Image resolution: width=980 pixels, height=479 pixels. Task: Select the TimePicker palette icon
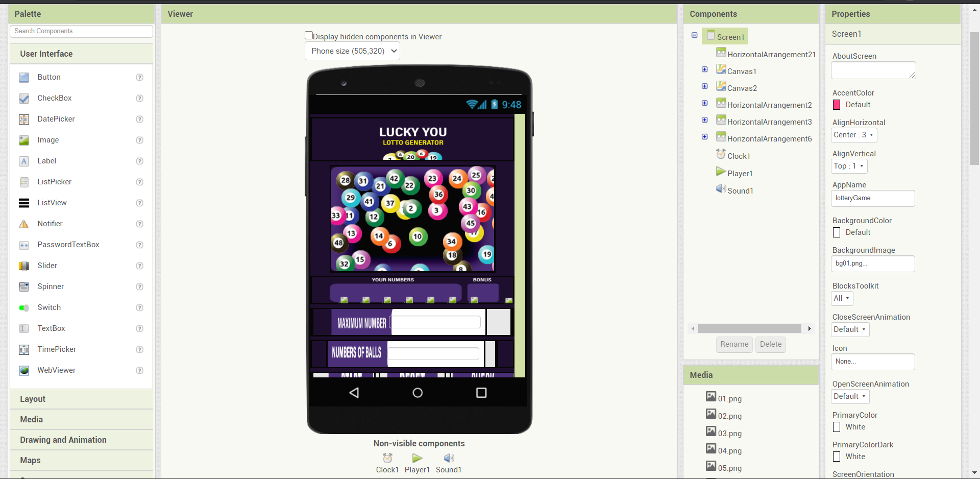pyautogui.click(x=24, y=350)
